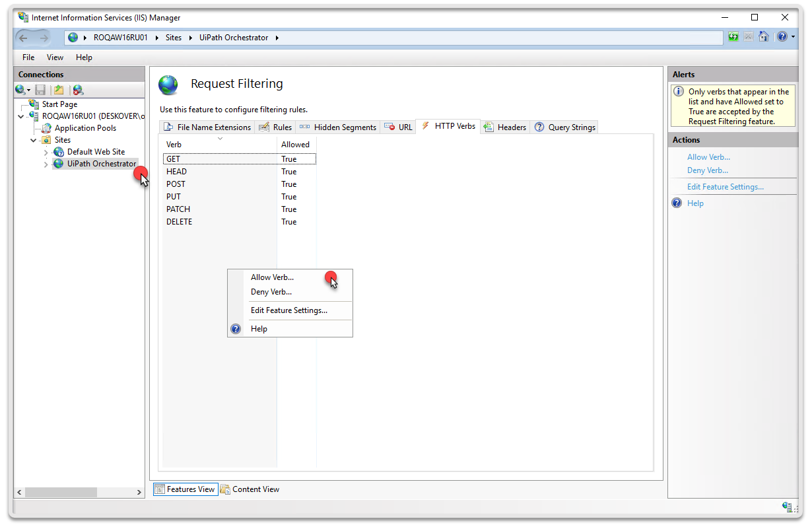The image size is (812, 525).
Task: Click the blue Help question-mark icon in top toolbar
Action: 782,37
